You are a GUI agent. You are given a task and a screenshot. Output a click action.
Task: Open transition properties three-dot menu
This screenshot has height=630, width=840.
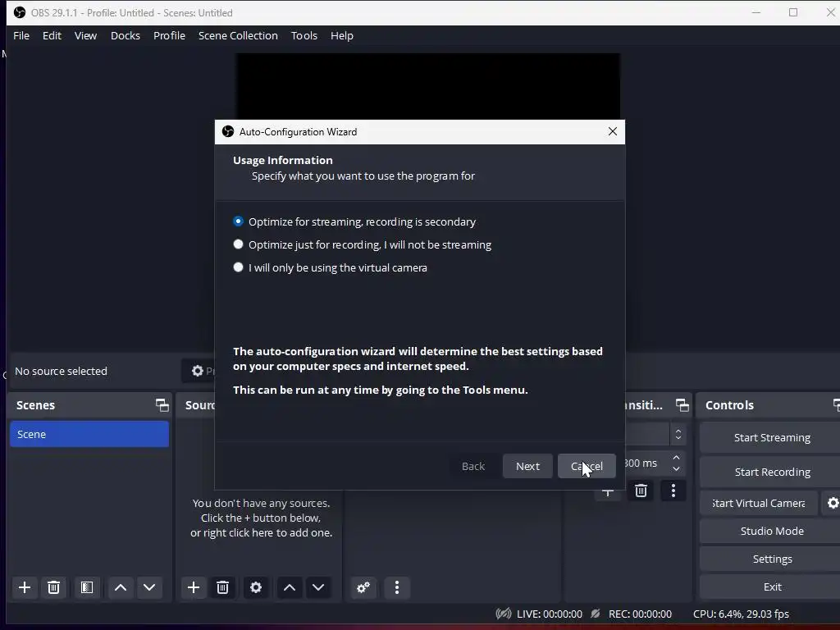tap(673, 491)
